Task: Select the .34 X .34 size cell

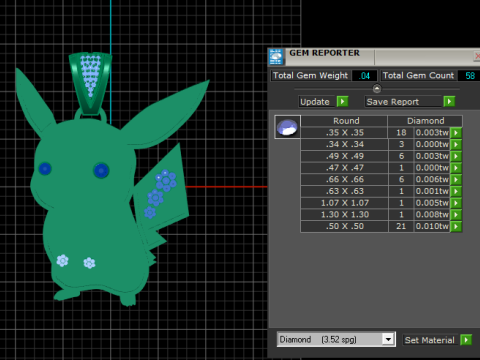Action: pyautogui.click(x=345, y=144)
